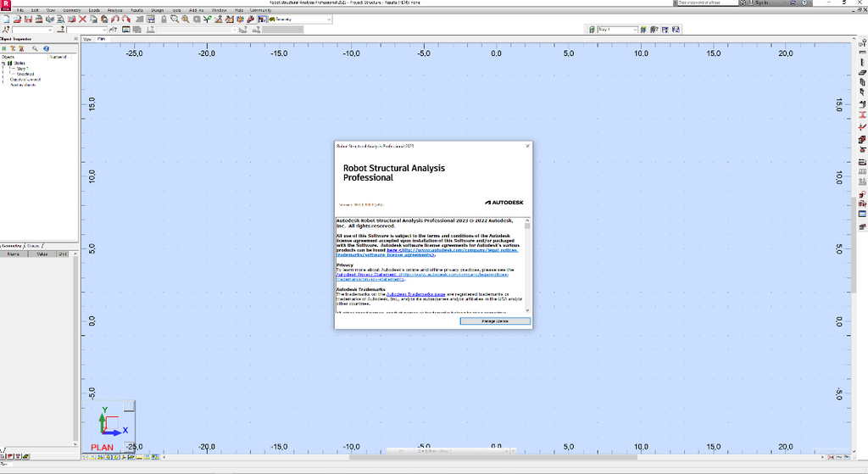Open Job Preferences wrench icon

[x=250, y=20]
